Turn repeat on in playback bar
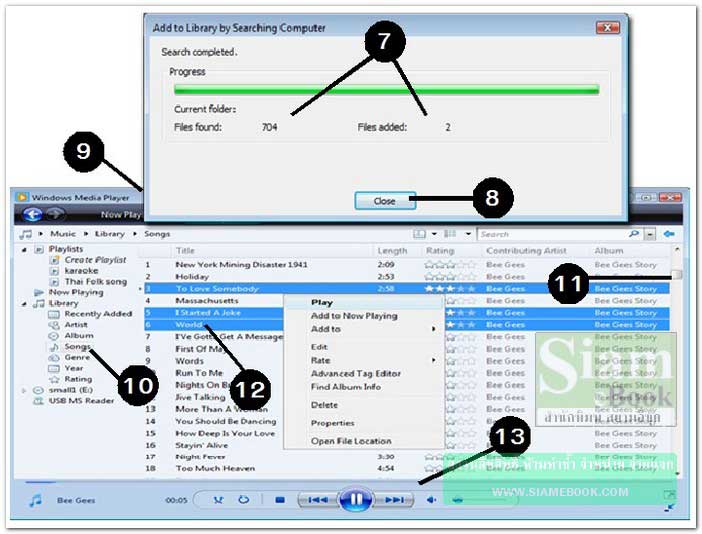Screen dimensions: 702x534 (244, 500)
